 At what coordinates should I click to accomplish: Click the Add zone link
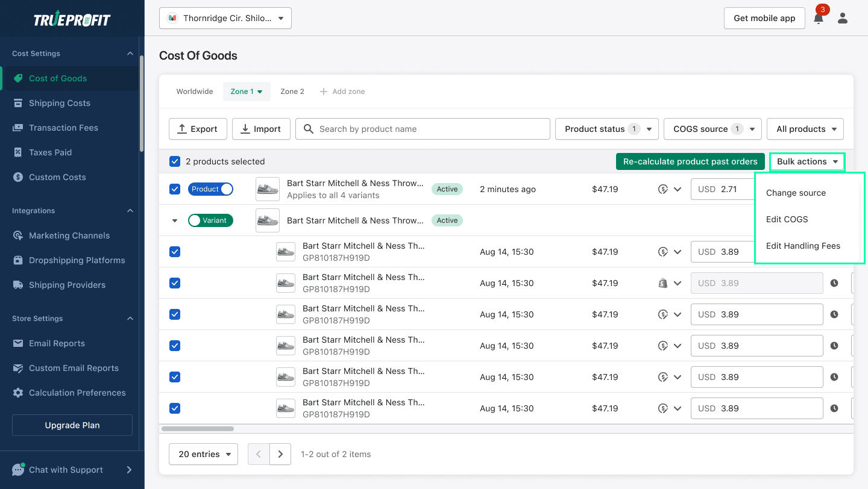pyautogui.click(x=342, y=92)
